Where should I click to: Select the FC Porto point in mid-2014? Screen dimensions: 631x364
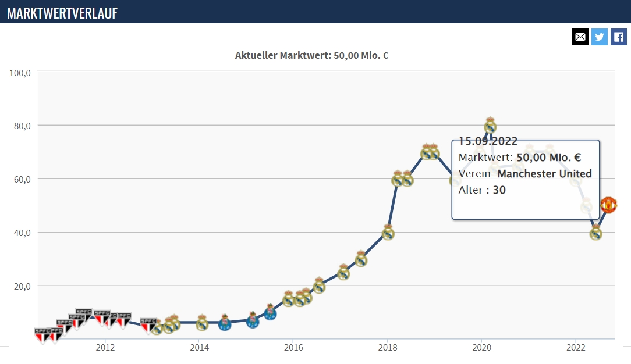point(225,323)
